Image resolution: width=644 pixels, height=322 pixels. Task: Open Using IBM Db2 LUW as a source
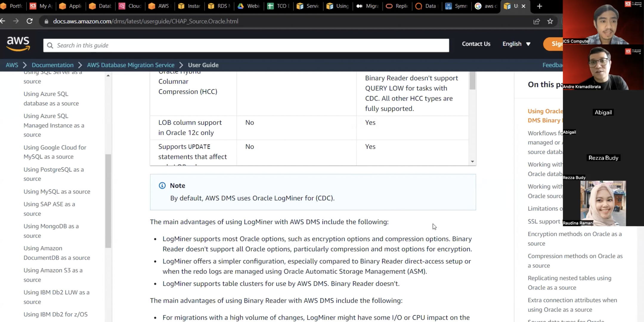(56, 297)
